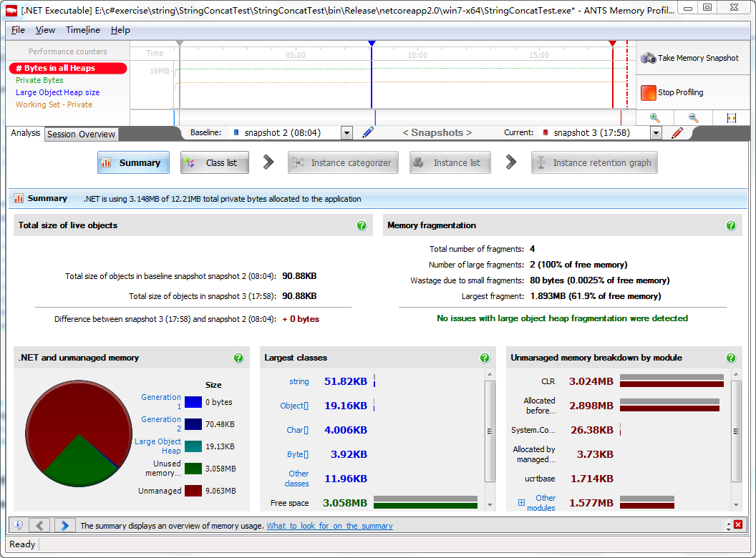Click the info icon in the hint bar

point(18,525)
